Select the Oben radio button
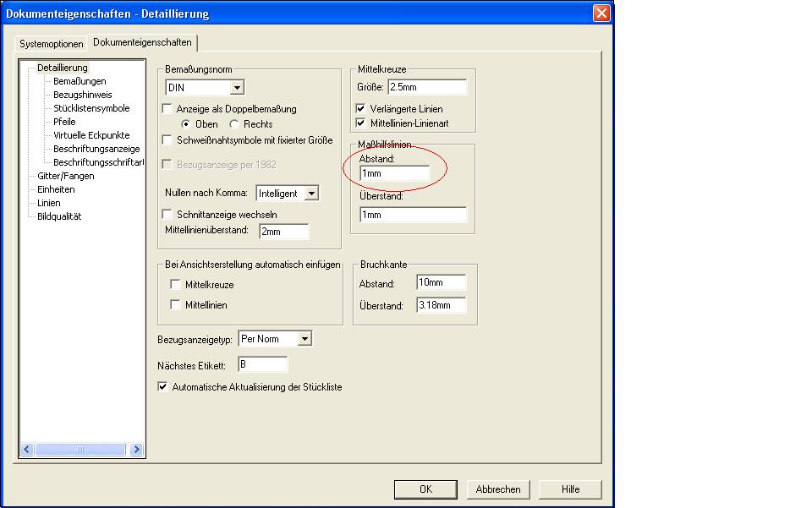The image size is (812, 508). [185, 124]
